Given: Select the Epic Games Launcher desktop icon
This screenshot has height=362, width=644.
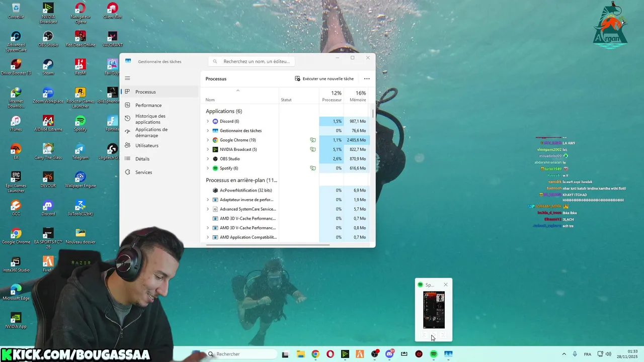Looking at the screenshot, I should 16,182.
